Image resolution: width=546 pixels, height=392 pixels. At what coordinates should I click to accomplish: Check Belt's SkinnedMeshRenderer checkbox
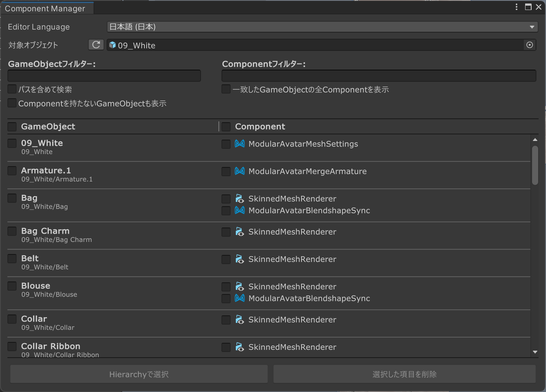click(226, 259)
